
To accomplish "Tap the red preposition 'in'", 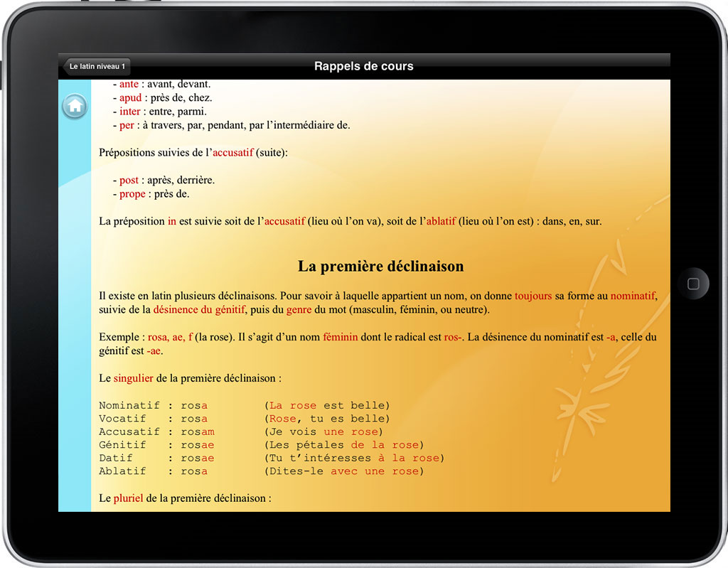I will tap(172, 222).
